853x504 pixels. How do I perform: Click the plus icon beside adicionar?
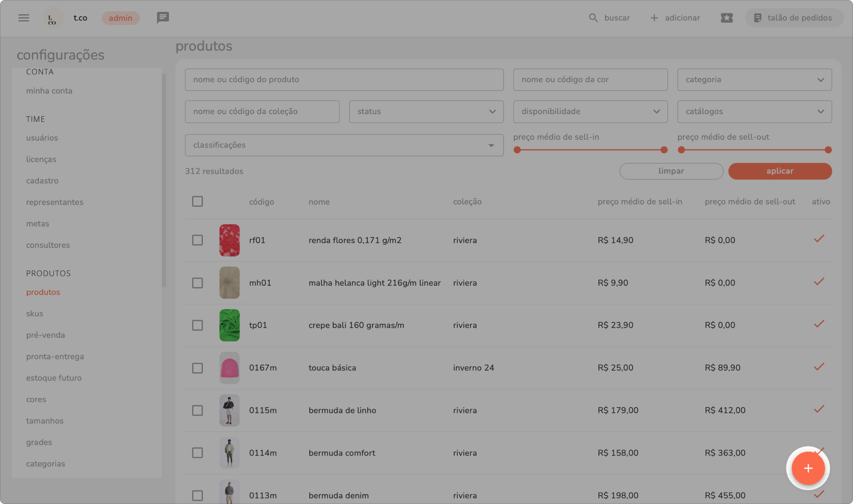tap(654, 18)
